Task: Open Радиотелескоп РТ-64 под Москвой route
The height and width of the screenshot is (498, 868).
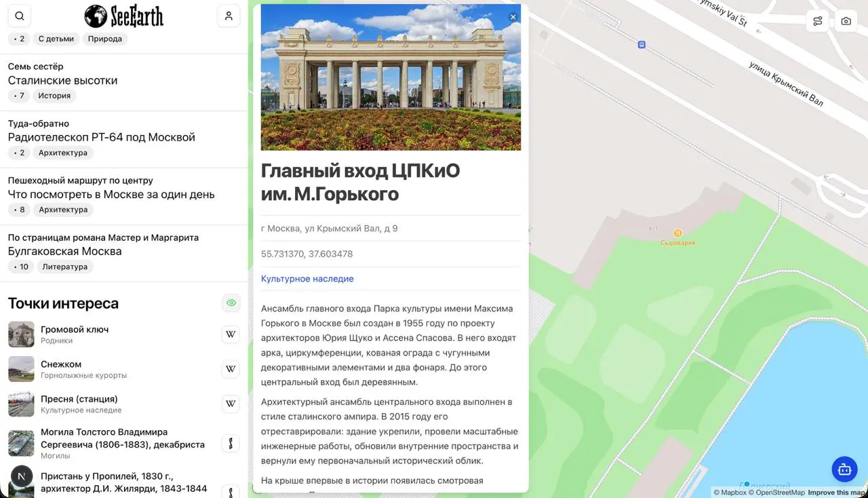Action: pos(102,137)
